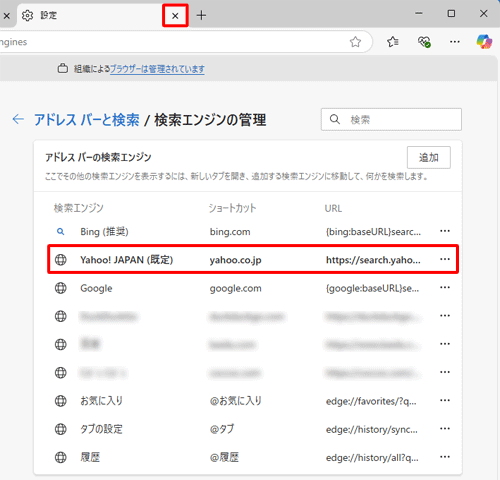Select the Google engine name
This screenshot has height=480, width=500.
[x=96, y=288]
